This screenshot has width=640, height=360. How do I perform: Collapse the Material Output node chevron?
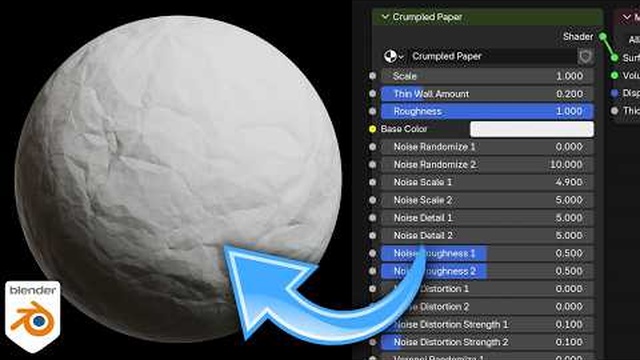tap(627, 17)
